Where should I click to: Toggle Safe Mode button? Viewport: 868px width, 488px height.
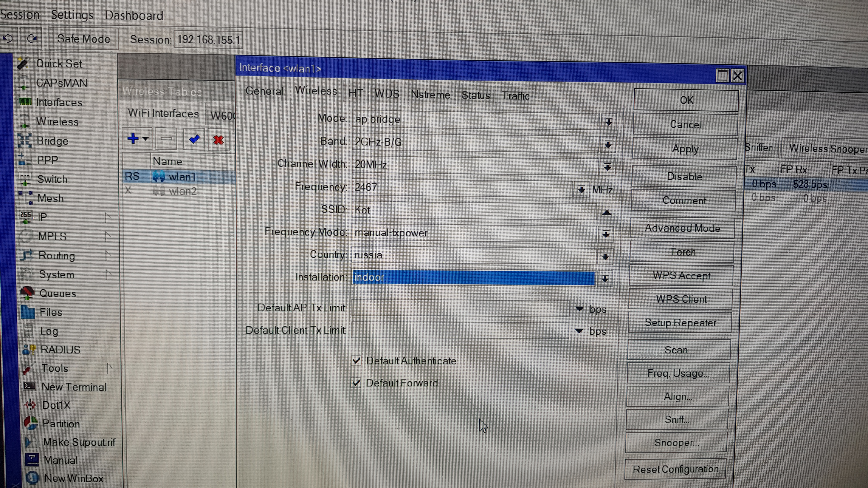pyautogui.click(x=84, y=39)
